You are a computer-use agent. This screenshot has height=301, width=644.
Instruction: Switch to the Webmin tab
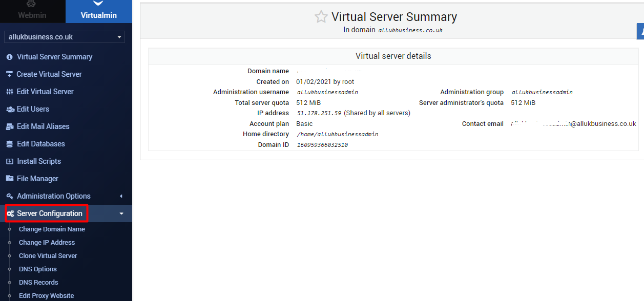point(32,11)
